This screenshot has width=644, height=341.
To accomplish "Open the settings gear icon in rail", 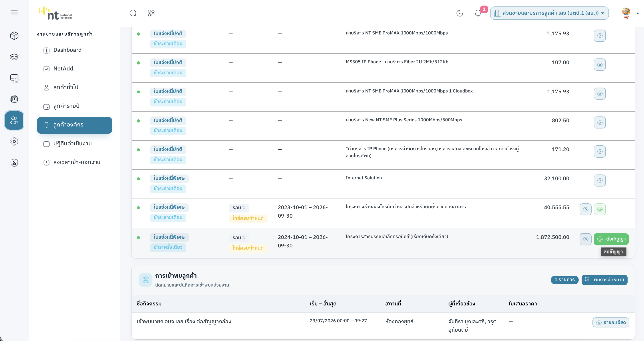I will (x=14, y=142).
